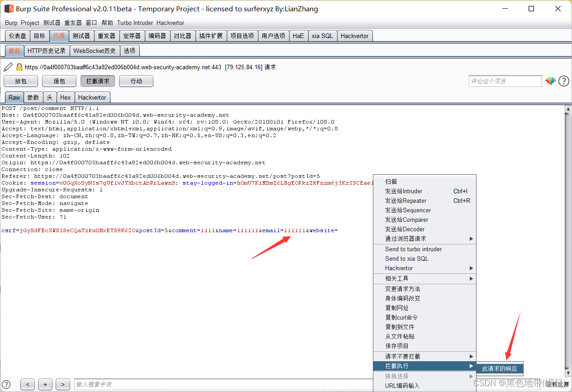Switch to the Hackvertor main tab
This screenshot has width=572, height=392.
click(x=354, y=36)
